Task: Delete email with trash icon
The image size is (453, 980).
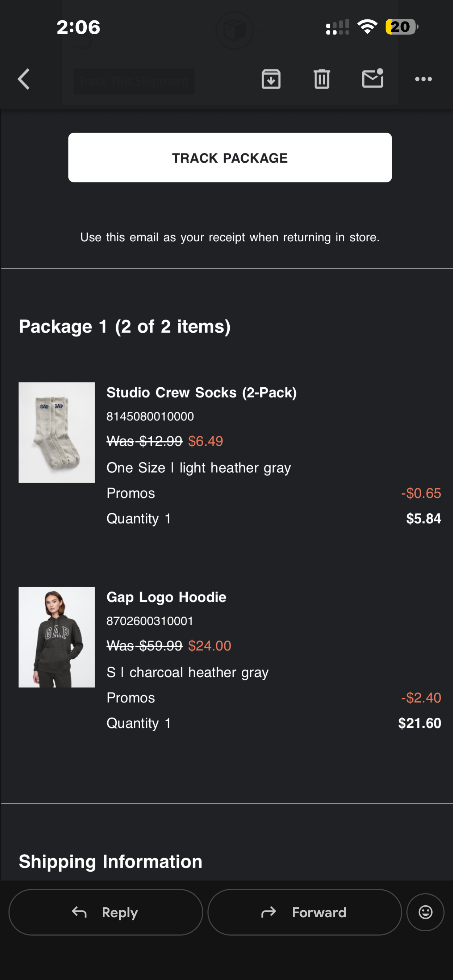Action: pos(322,79)
